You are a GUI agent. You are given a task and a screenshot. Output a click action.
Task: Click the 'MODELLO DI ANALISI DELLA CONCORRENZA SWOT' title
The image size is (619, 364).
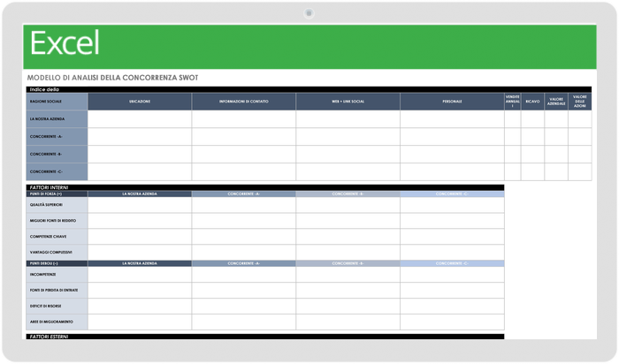pos(112,78)
